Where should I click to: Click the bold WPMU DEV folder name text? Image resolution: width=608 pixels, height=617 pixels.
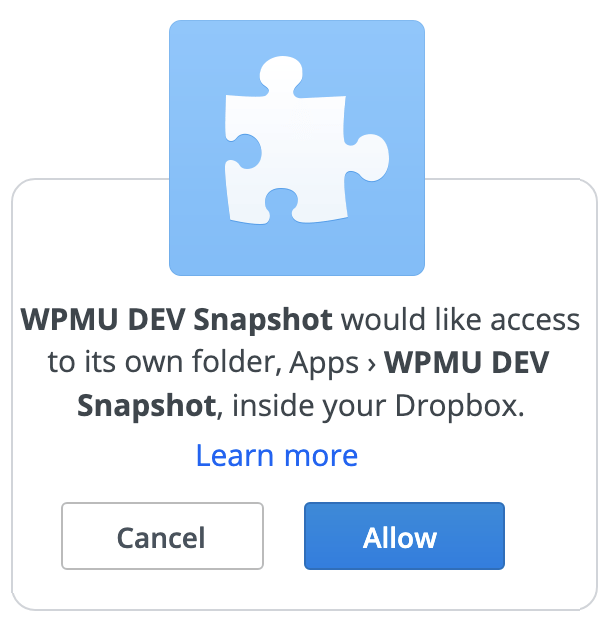click(466, 362)
